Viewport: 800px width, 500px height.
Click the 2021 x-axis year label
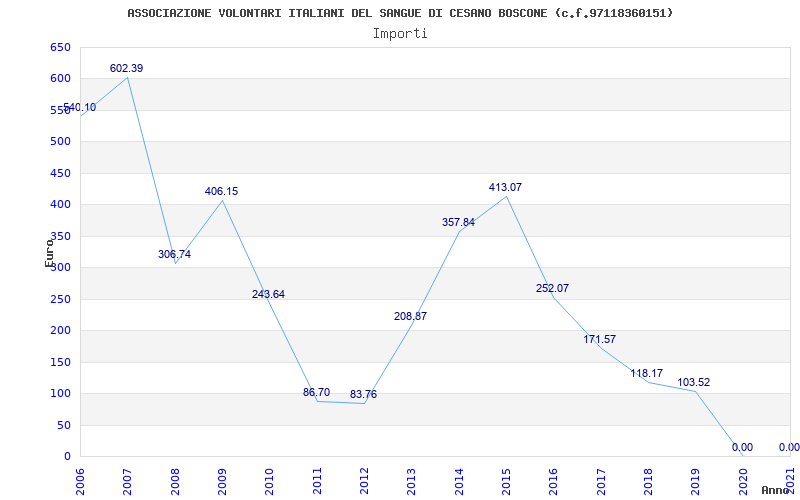[x=790, y=482]
